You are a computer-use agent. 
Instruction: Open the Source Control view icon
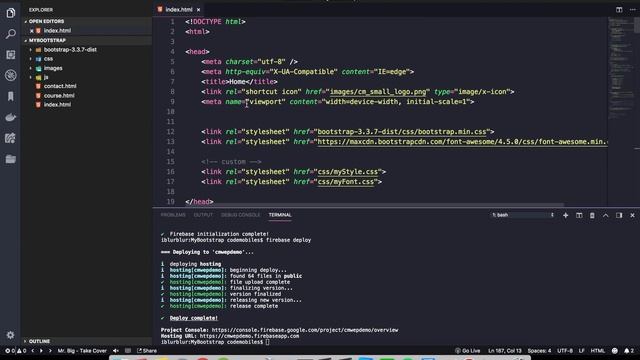pos(11,55)
